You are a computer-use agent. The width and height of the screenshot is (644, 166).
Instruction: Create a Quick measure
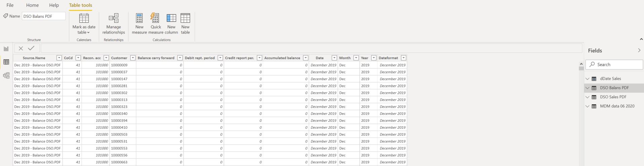[156, 24]
